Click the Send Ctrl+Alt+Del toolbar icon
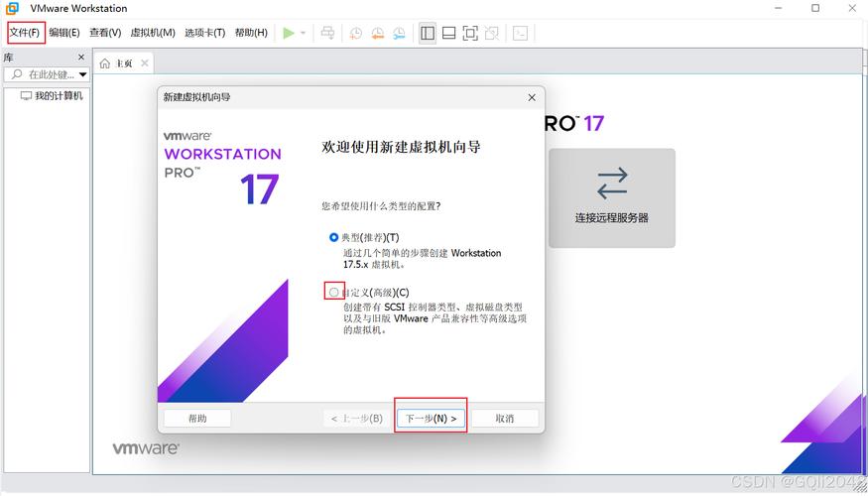 pos(327,33)
